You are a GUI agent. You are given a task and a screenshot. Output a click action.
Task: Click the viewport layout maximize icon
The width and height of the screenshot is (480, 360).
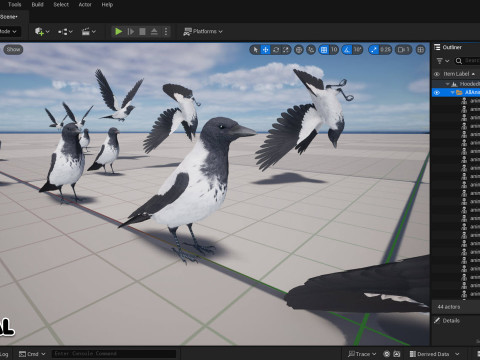[x=421, y=50]
